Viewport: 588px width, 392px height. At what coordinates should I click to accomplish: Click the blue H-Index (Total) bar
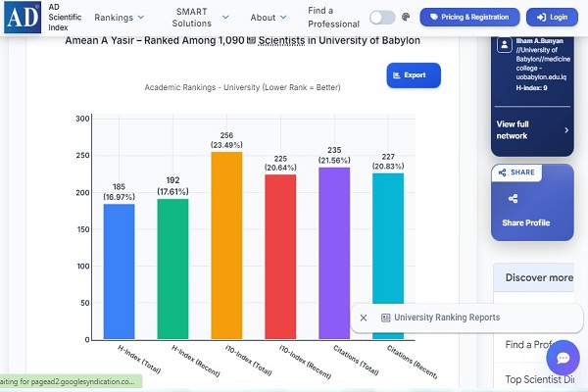[x=119, y=271]
